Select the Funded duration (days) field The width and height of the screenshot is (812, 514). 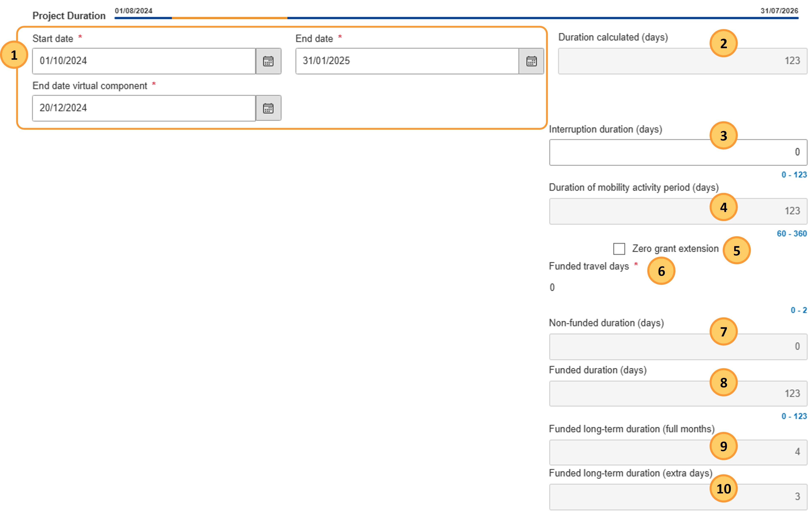pos(678,394)
